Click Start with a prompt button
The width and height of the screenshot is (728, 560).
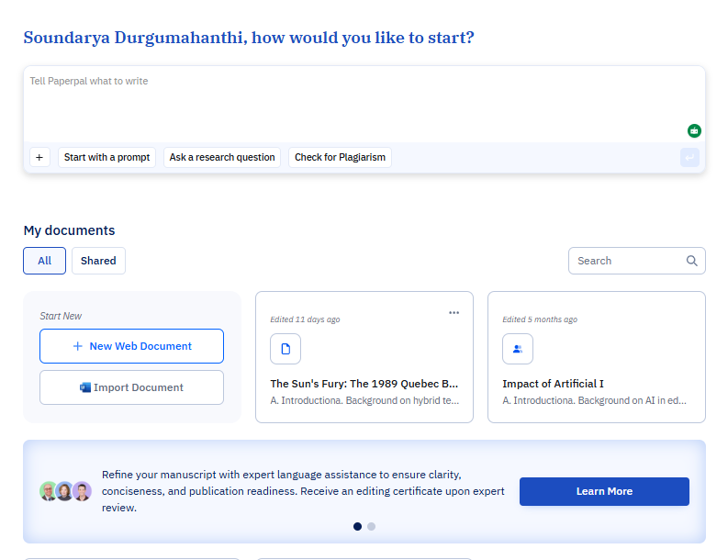click(106, 157)
